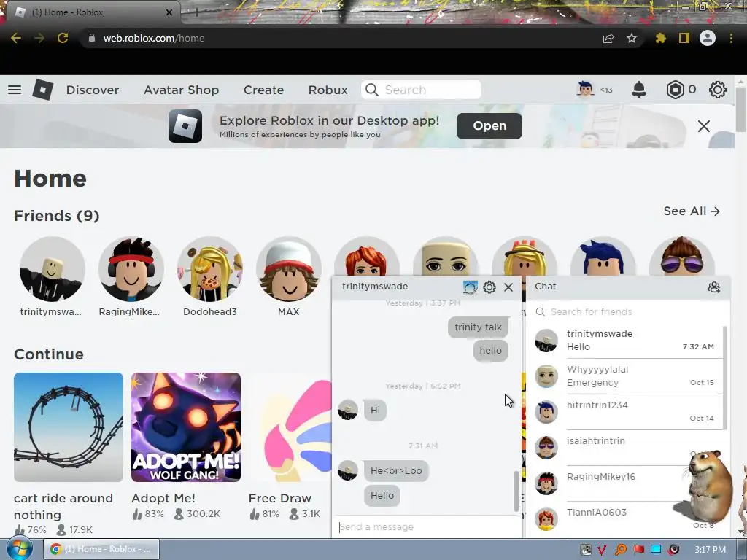Click the Open desktop app button

pos(489,126)
